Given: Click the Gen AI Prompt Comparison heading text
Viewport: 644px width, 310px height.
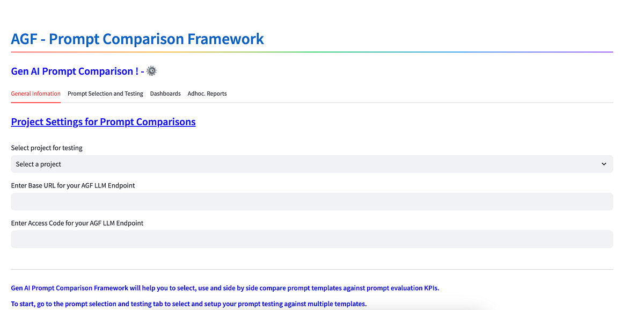Looking at the screenshot, I should pyautogui.click(x=74, y=71).
